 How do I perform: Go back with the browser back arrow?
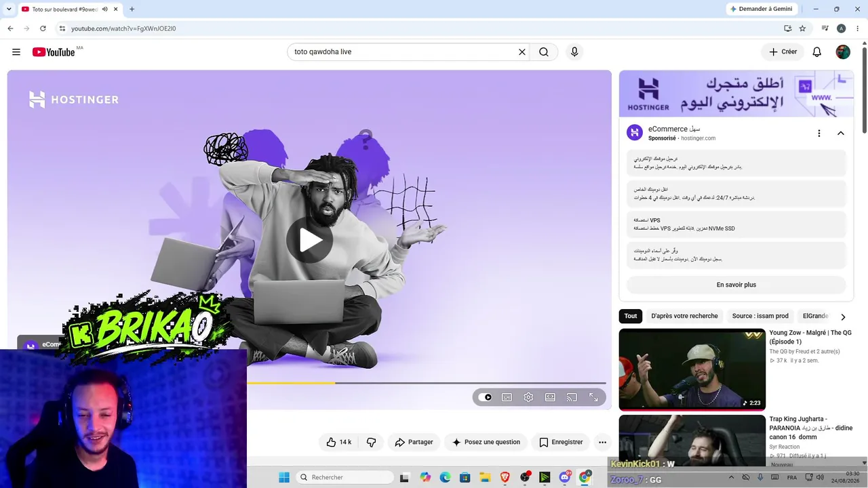pyautogui.click(x=10, y=28)
